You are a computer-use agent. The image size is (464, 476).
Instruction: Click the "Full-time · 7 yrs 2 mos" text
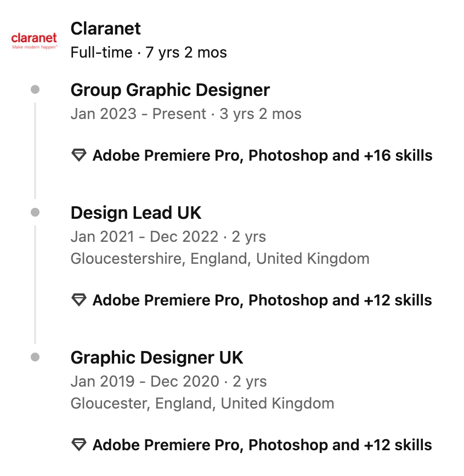[x=149, y=53]
